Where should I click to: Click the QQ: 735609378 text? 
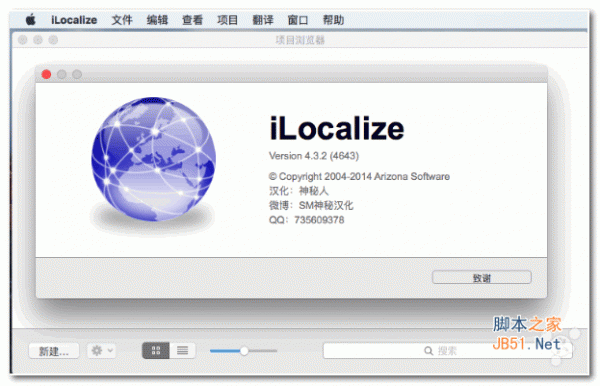tap(307, 220)
